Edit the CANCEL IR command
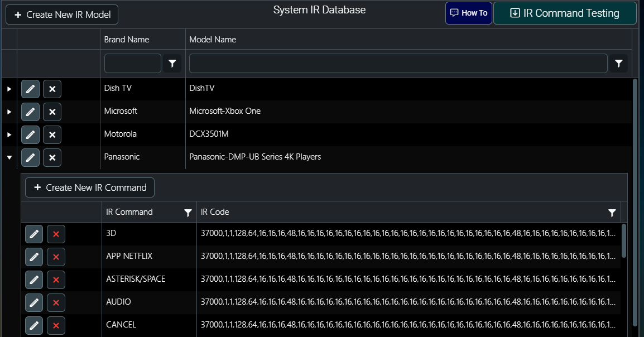The height and width of the screenshot is (337, 644). tap(34, 325)
